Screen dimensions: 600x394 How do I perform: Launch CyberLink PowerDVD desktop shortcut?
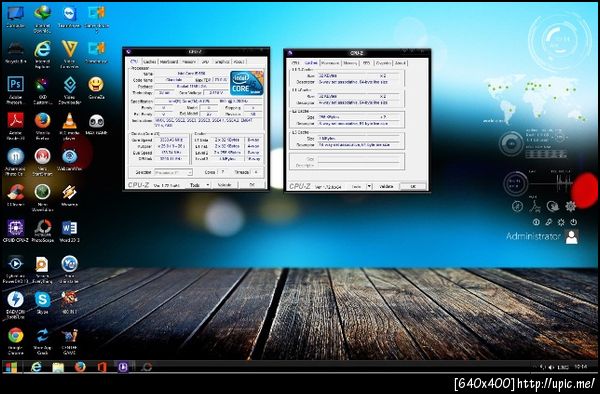click(x=16, y=269)
